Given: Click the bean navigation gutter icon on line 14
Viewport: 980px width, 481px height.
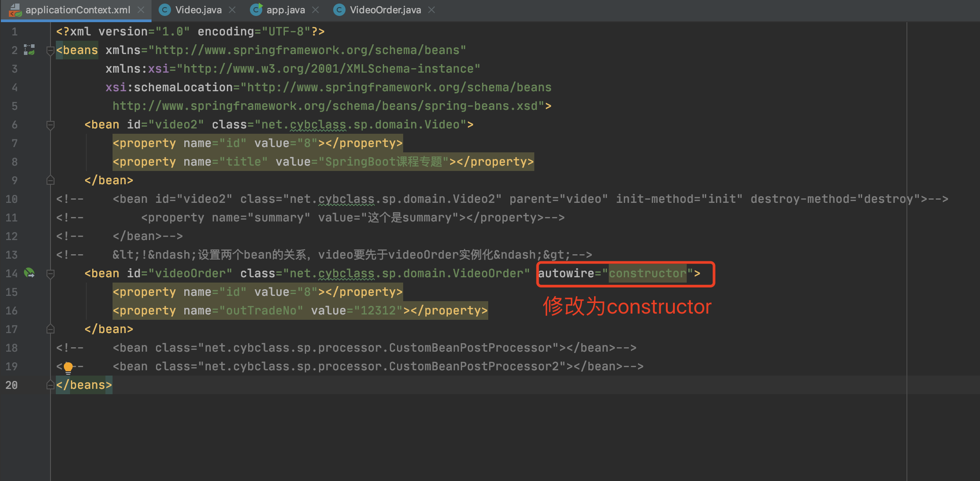Looking at the screenshot, I should tap(29, 273).
